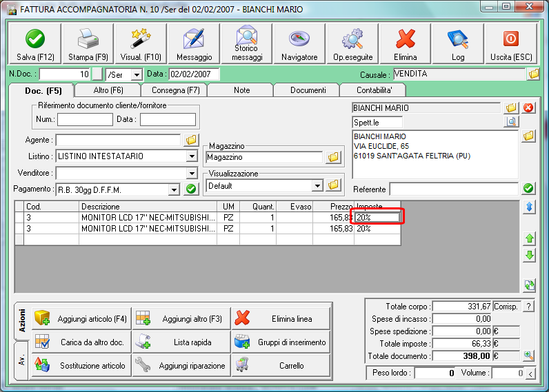Clear customer with the red X icon
549x392 pixels.
coord(528,107)
